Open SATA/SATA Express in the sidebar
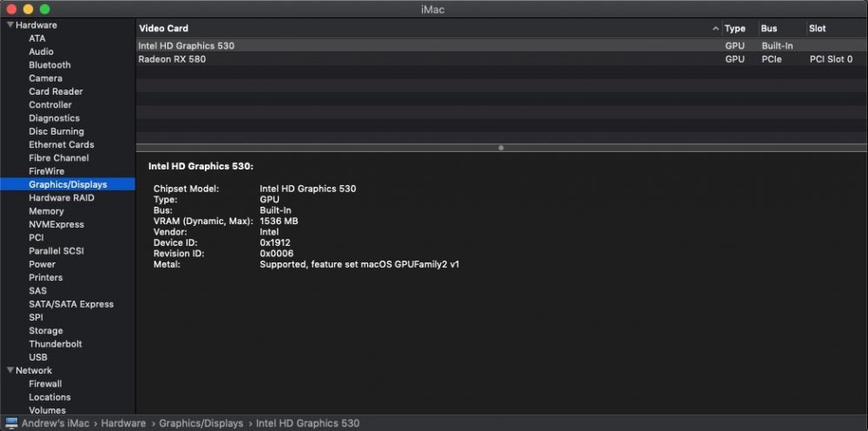868x431 pixels. pos(71,304)
